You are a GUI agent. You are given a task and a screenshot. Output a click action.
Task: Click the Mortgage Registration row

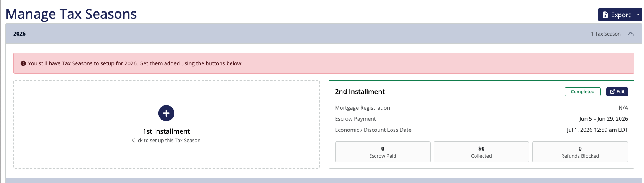click(481, 108)
